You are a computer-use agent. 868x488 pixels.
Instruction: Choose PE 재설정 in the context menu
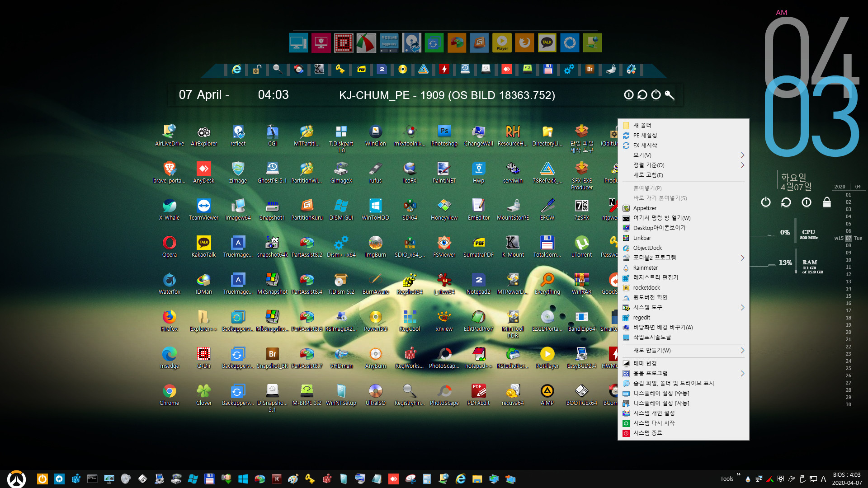(683, 135)
